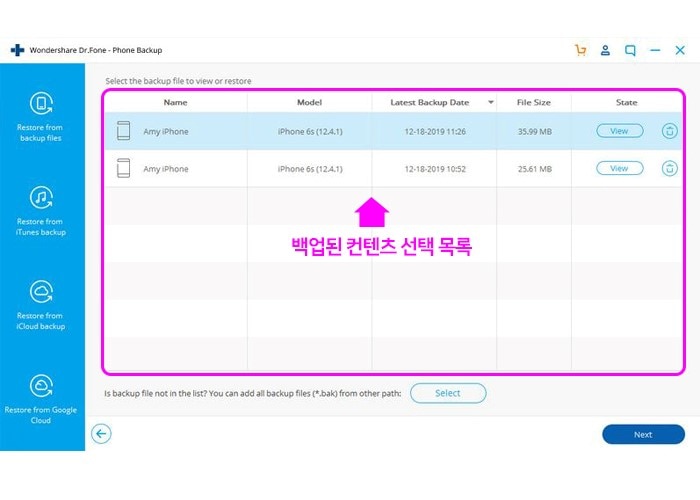The width and height of the screenshot is (700, 500).
Task: View the 12-18-2019 11:26 backup
Action: click(620, 131)
